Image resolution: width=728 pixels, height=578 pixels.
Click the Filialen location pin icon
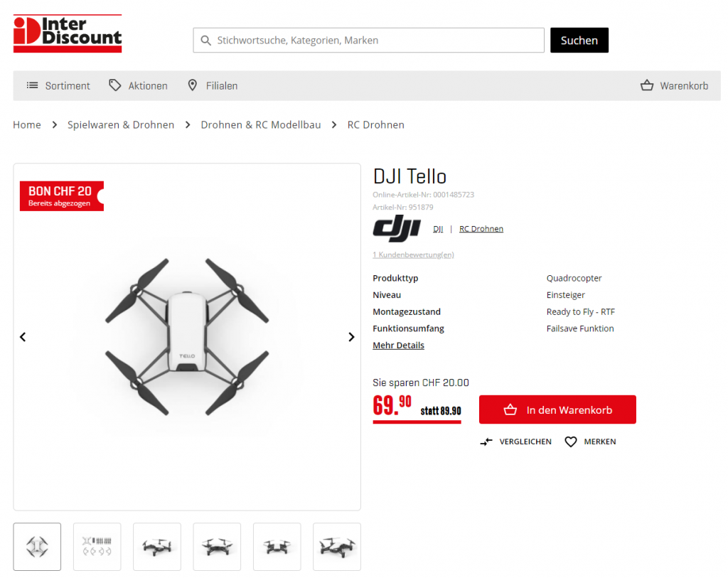pos(192,85)
